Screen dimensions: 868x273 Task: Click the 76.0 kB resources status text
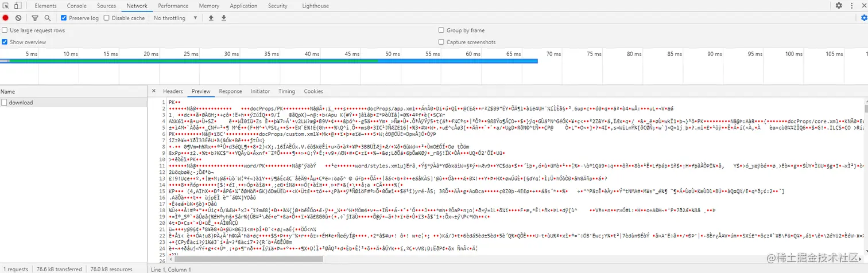click(111, 269)
